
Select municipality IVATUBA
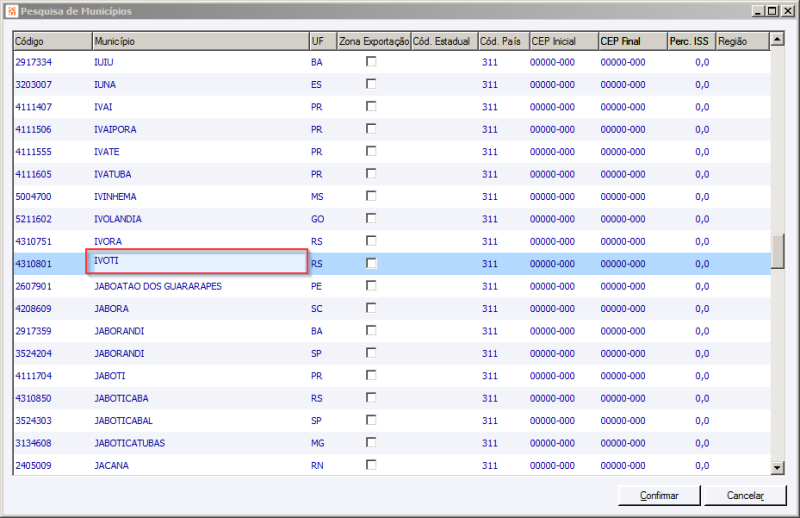point(113,174)
